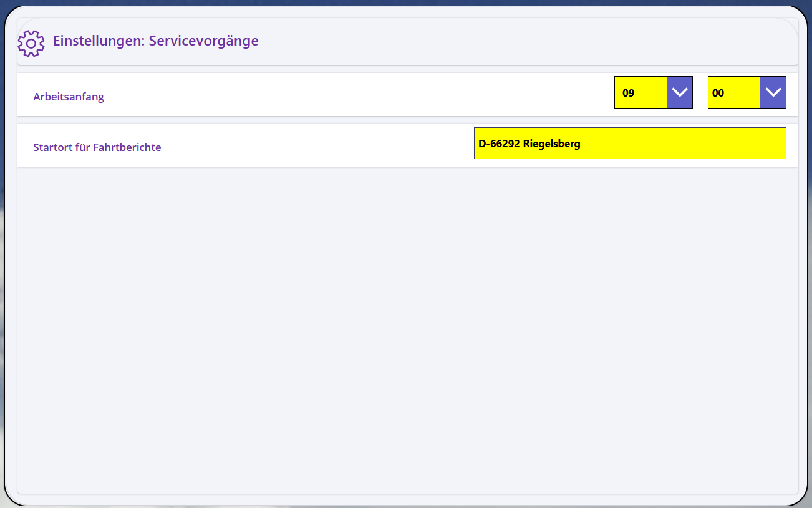Open the hour dropdown arrow for Arbeitsanfang
This screenshot has width=812, height=508.
[x=679, y=92]
